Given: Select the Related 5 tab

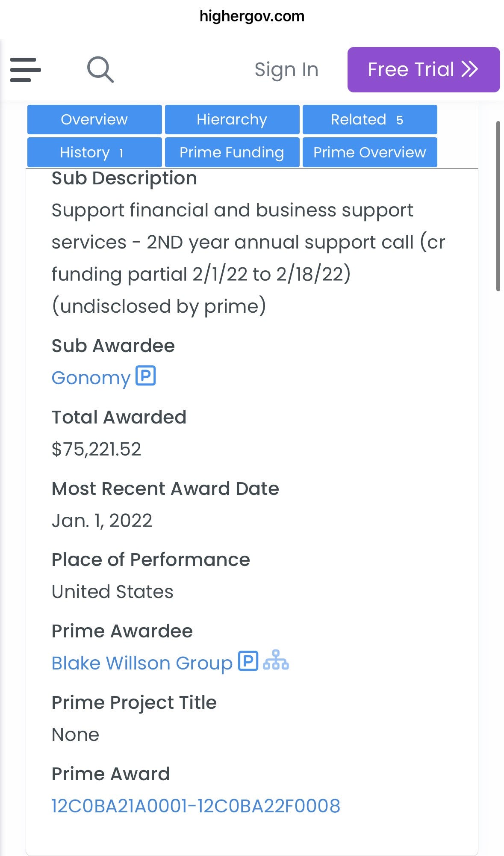Looking at the screenshot, I should coord(370,119).
